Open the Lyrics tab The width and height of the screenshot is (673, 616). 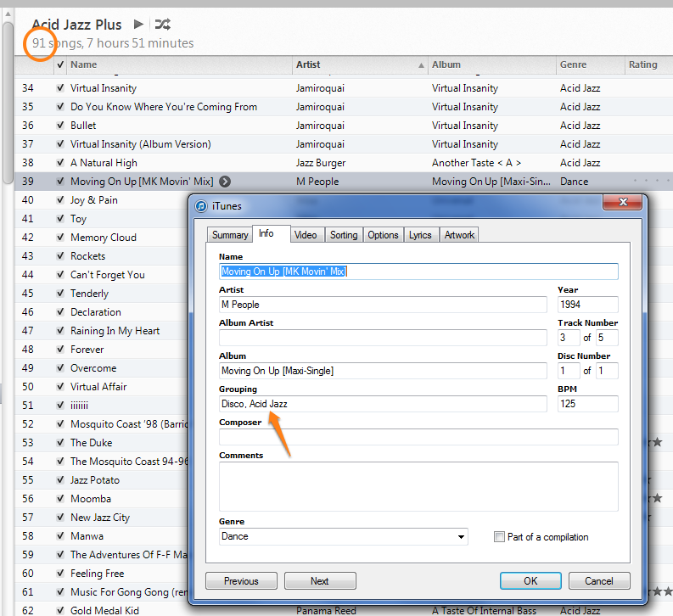[x=420, y=235]
